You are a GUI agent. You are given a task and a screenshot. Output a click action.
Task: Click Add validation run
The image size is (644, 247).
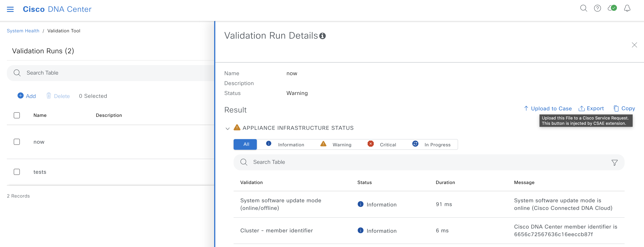point(26,96)
